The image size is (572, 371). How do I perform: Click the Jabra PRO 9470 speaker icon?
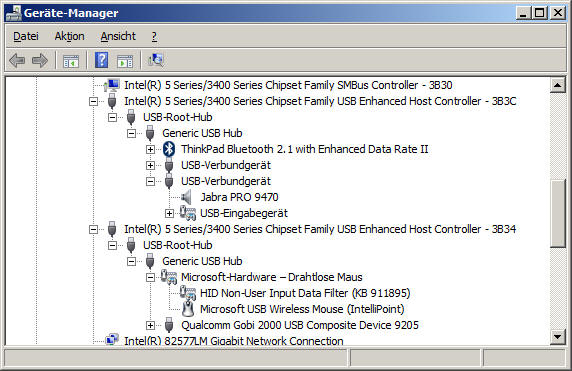(186, 197)
